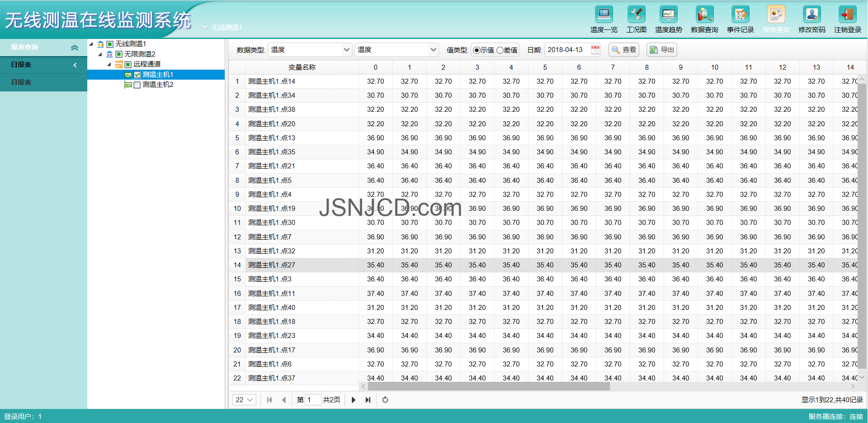
Task: Select the 差值 radio button
Action: [x=500, y=50]
